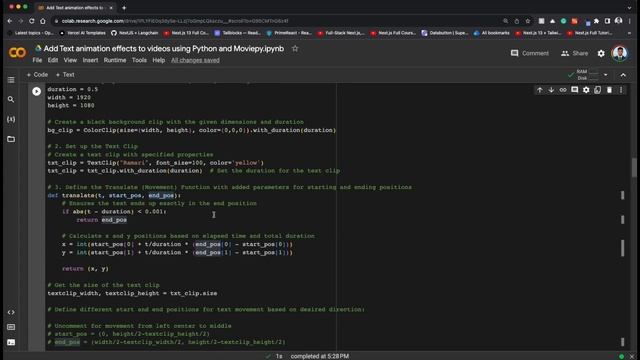Open NextJS + Langchain bookmark
This screenshot has width=640, height=360.
pyautogui.click(x=135, y=33)
